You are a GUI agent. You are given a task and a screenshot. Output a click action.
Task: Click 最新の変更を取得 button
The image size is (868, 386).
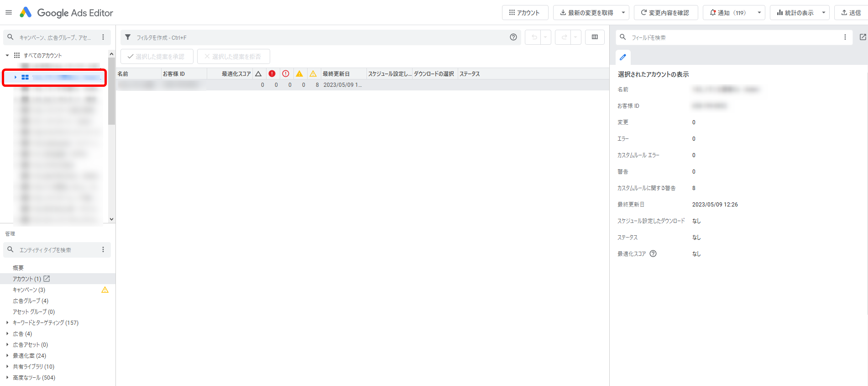click(586, 13)
